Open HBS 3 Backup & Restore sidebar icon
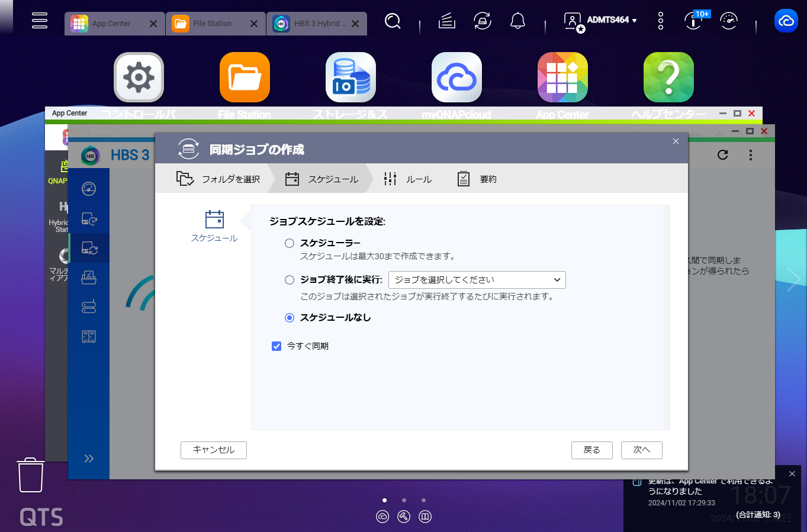Screen dimensions: 807x532 89,218
